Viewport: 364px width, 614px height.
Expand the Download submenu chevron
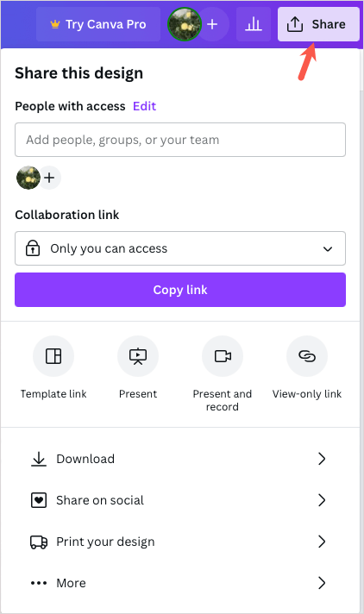coord(322,459)
